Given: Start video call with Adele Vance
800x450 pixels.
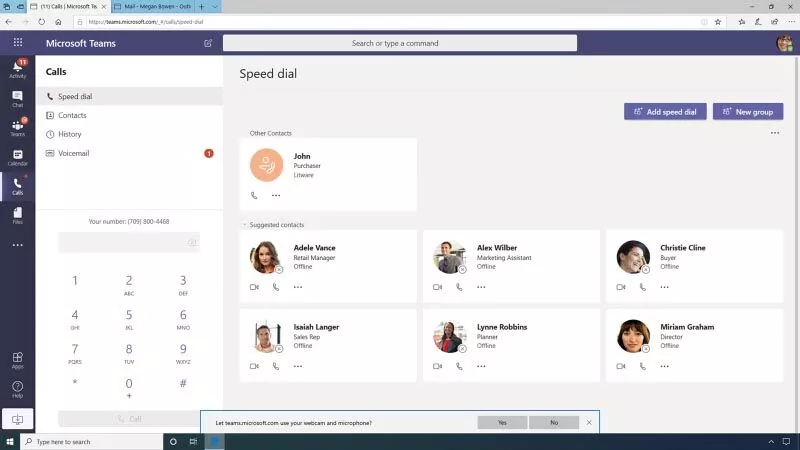Looking at the screenshot, I should point(254,287).
